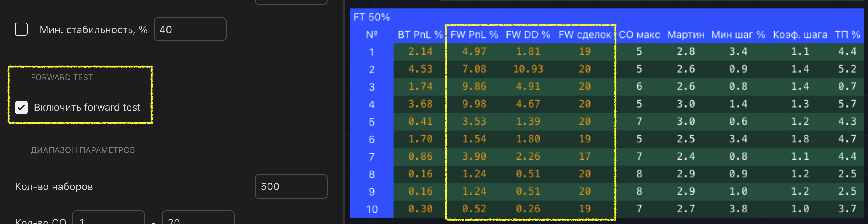Screen dimensions: 868x224
Task: Click FW сделок value 17
Action: point(585,157)
